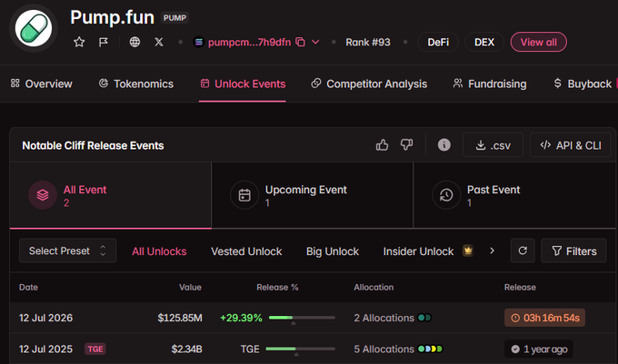Star Pump.fun as a favorite
This screenshot has height=364, width=618.
click(x=79, y=42)
